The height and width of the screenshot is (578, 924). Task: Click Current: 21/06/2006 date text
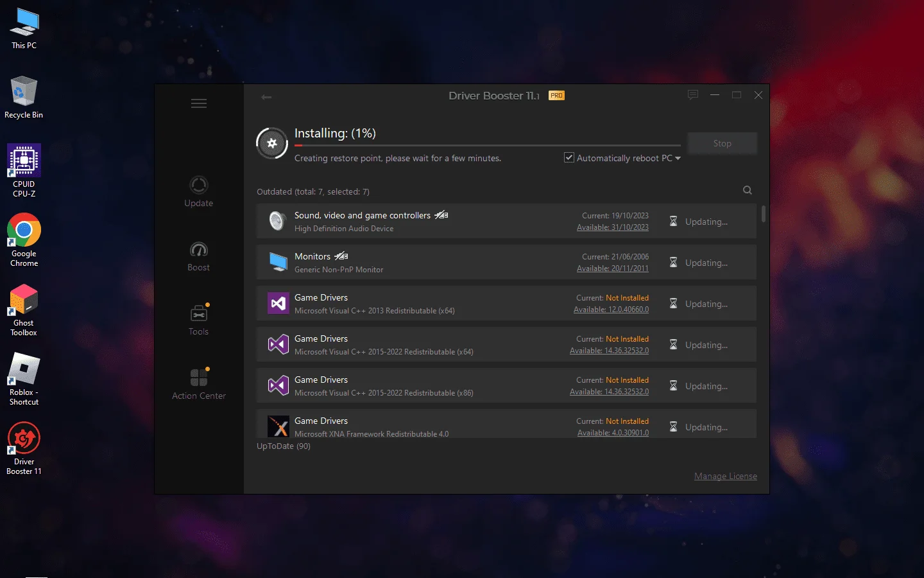(615, 257)
